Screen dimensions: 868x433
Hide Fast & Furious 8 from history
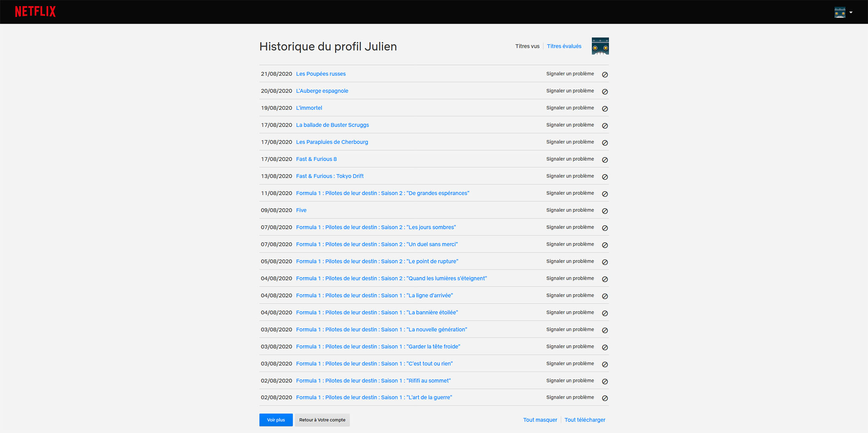[x=605, y=160]
